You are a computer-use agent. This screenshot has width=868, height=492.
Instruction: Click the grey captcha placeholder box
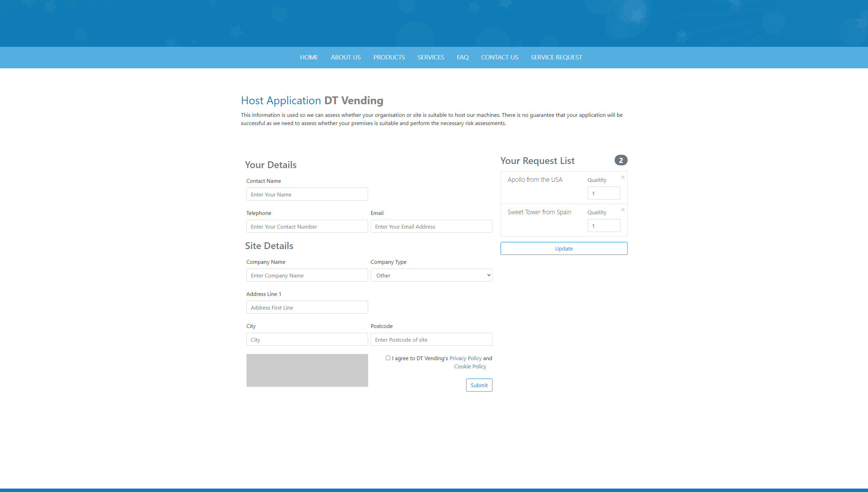tap(307, 370)
